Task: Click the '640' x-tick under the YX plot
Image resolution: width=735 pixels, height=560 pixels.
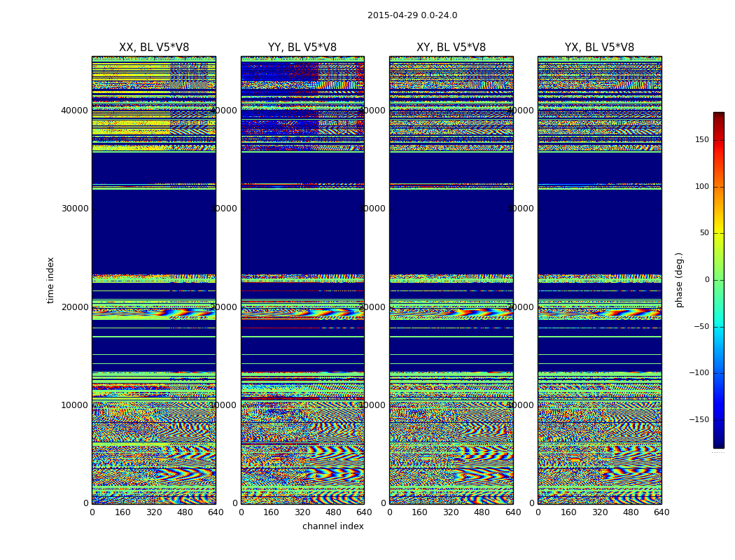Action: point(661,512)
